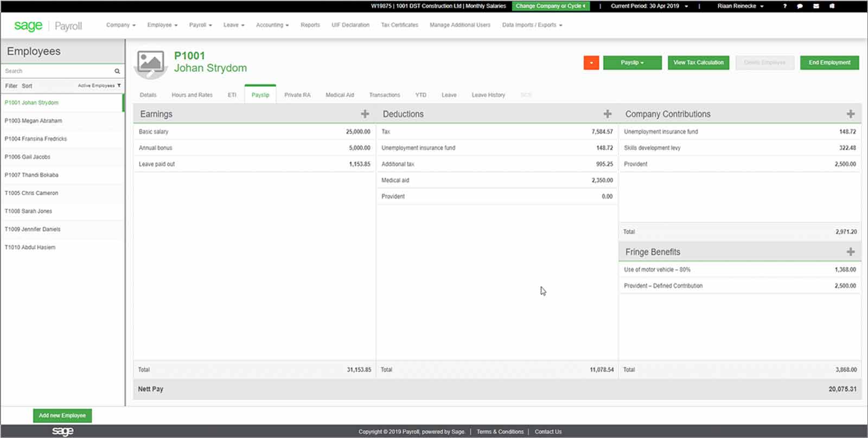Open the Accounting menu
868x438 pixels.
272,25
